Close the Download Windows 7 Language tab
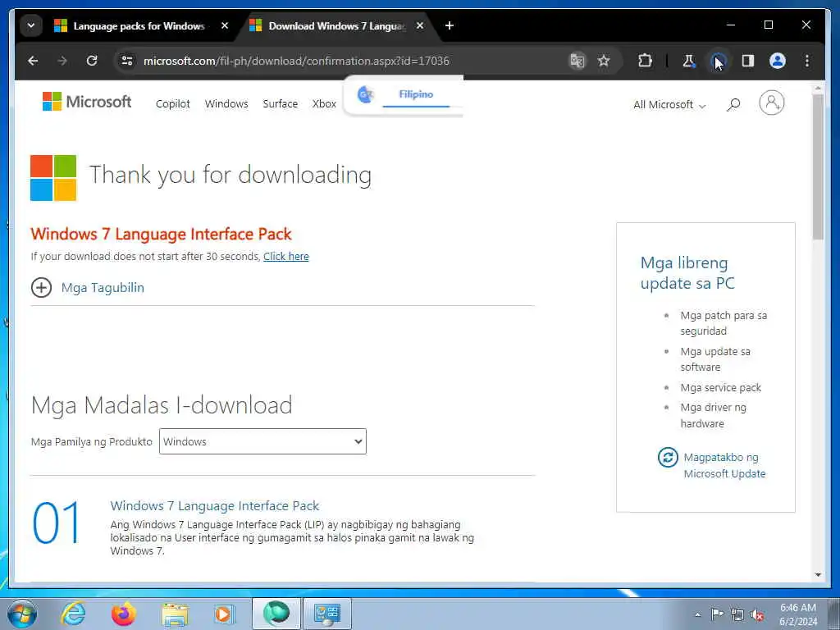Screen dimensions: 840x630 (x=420, y=25)
